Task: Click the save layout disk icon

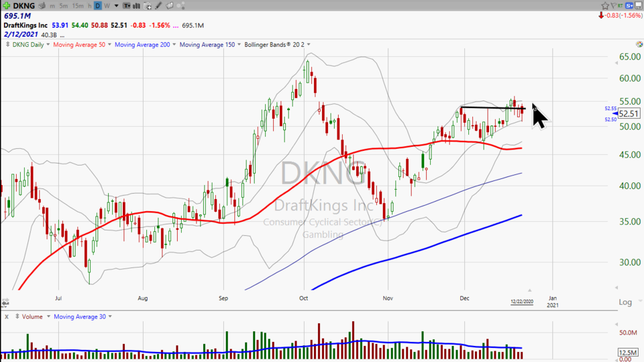Action: pos(639,5)
